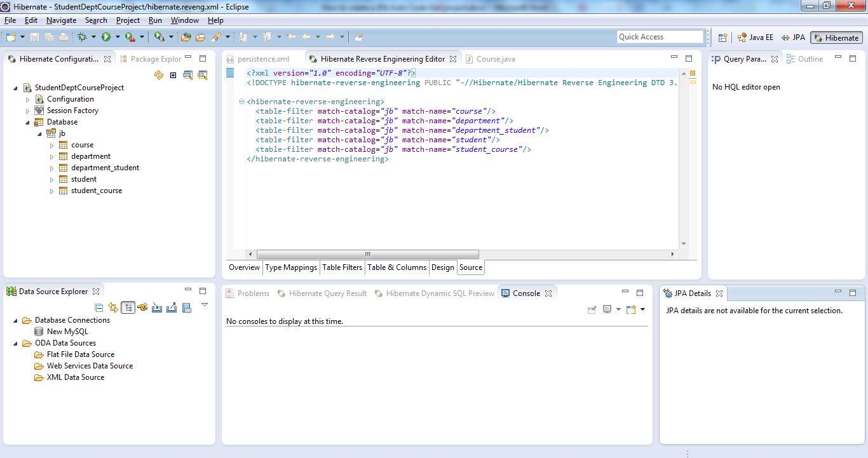Image resolution: width=868 pixels, height=458 pixels.
Task: Expand the department_student table node
Action: click(x=51, y=168)
